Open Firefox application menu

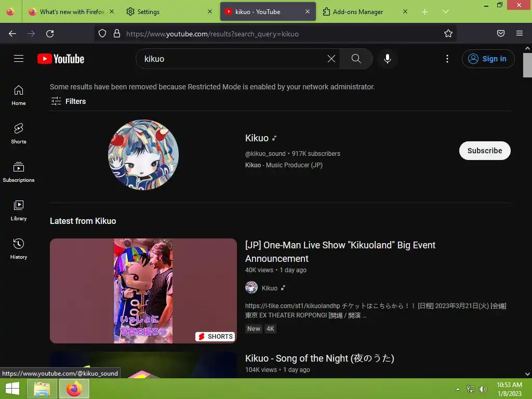520,33
